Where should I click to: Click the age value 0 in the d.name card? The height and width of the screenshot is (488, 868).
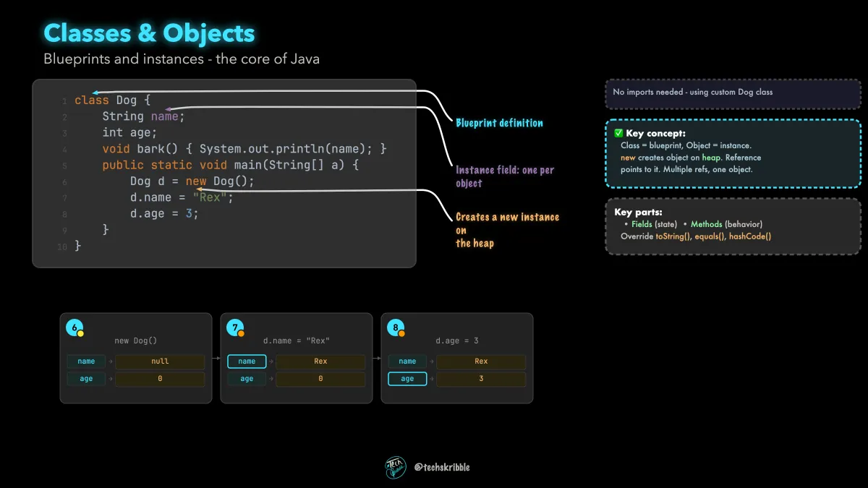point(320,379)
